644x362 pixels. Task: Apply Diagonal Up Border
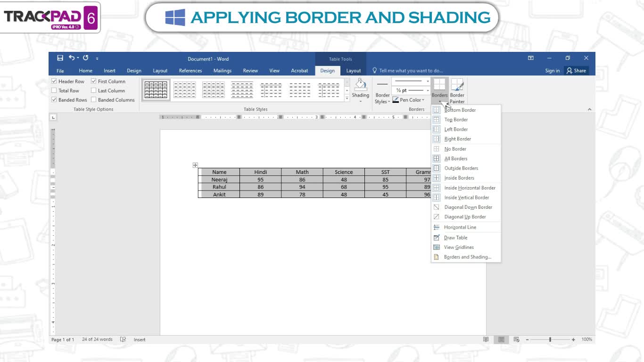pyautogui.click(x=466, y=217)
